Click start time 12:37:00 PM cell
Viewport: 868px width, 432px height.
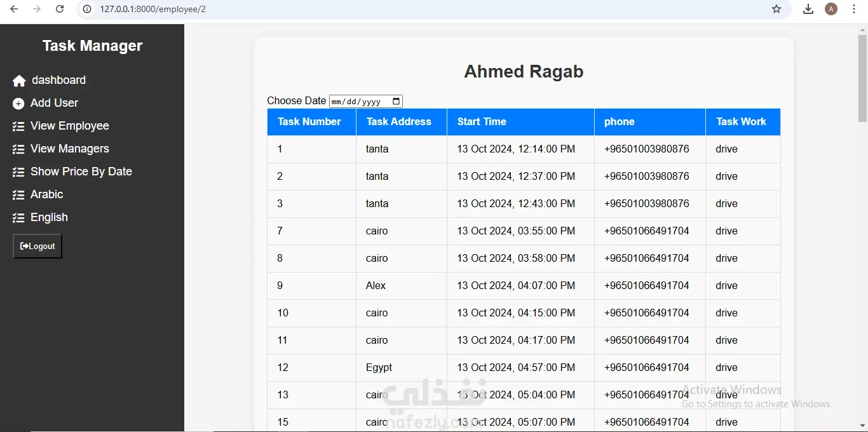tap(520, 177)
